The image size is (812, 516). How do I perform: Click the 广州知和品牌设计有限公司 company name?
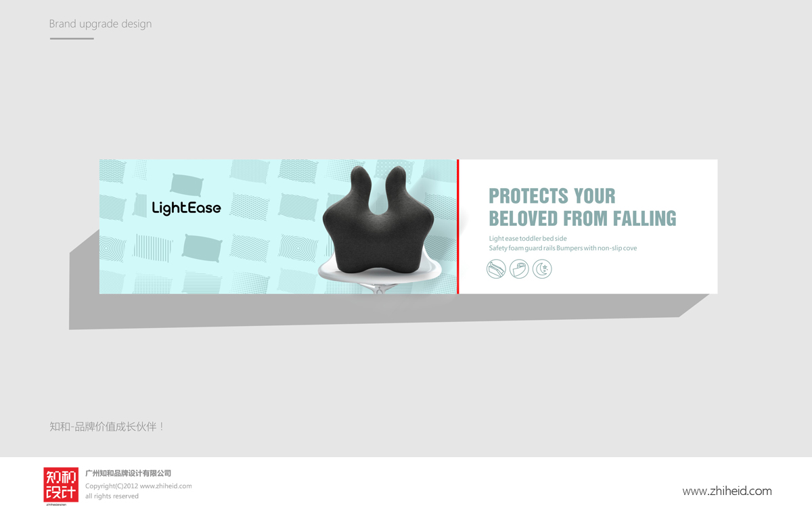(x=129, y=473)
